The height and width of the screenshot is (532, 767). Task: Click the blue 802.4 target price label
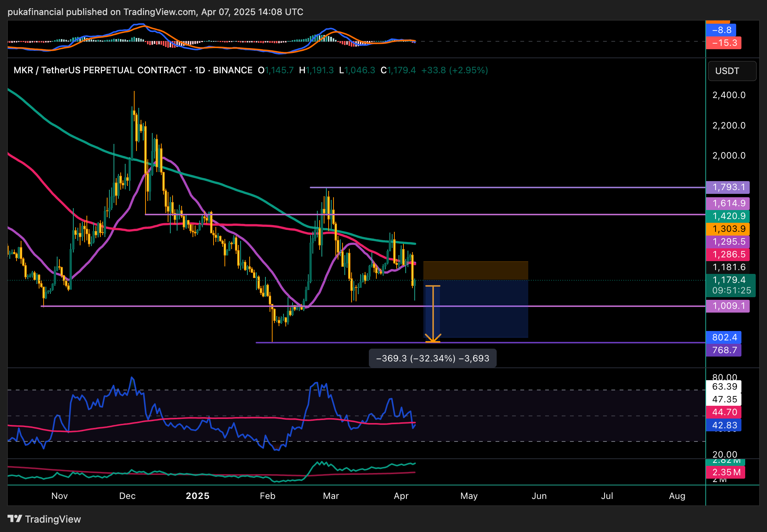(x=723, y=337)
